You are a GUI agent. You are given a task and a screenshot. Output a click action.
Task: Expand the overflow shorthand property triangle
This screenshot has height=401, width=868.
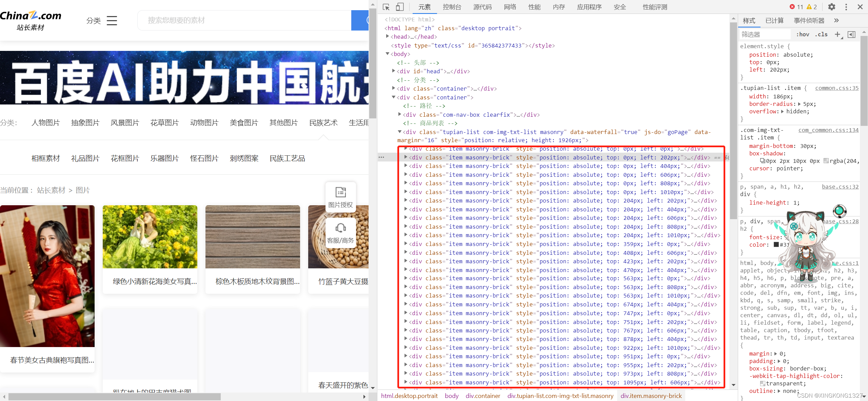[x=783, y=112]
